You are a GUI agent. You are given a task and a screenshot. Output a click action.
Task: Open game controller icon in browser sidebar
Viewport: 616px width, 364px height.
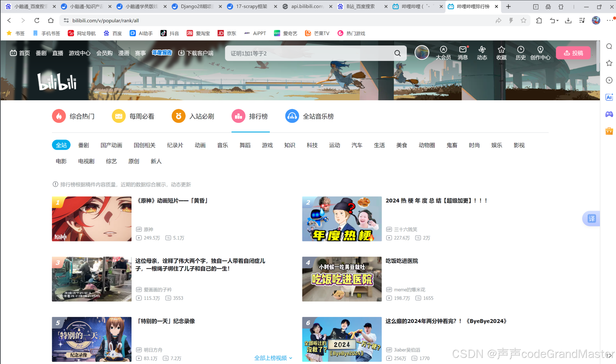tap(609, 114)
